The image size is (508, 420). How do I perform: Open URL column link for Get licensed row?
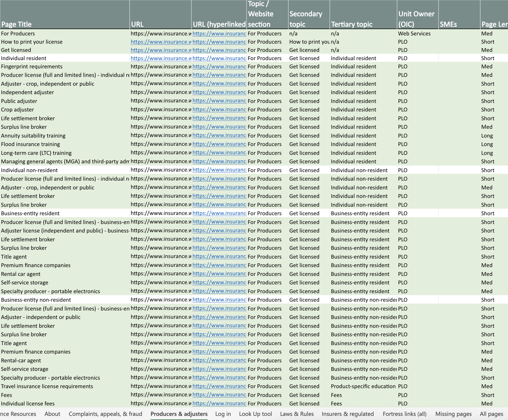(161, 50)
